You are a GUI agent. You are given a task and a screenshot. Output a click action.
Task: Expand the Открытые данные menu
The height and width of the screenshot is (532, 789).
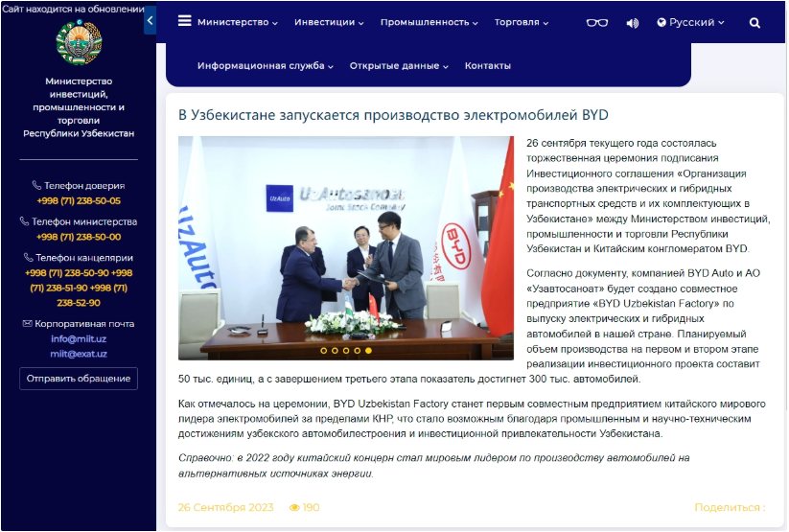coord(399,66)
